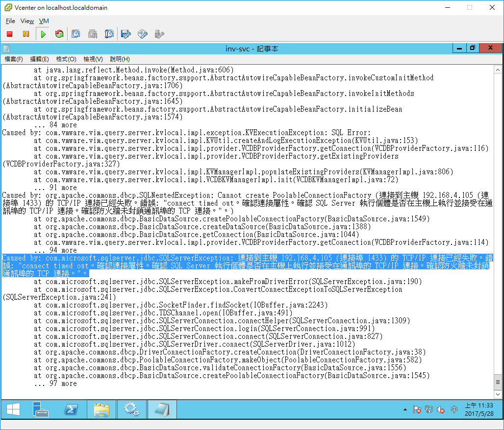
Task: Click the line with 'SQLServerException.java:190'
Action: (x=228, y=282)
